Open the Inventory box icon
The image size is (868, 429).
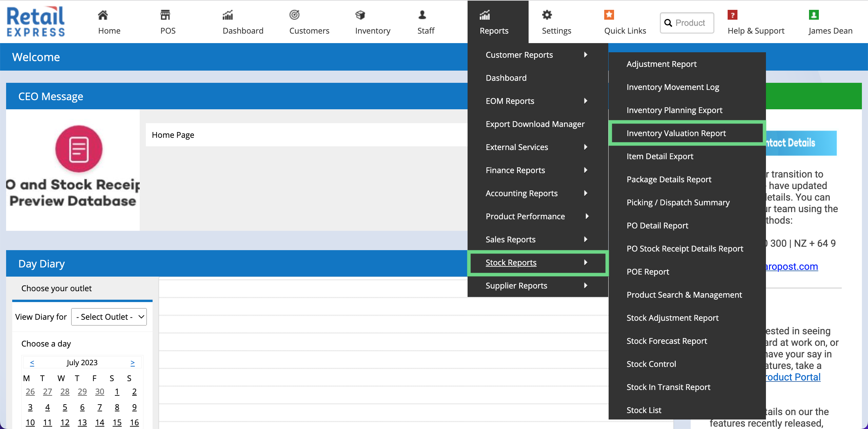click(x=360, y=15)
